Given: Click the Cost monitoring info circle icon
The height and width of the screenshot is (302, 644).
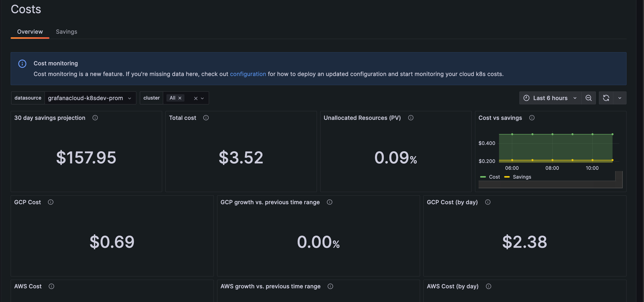Looking at the screenshot, I should click(x=22, y=64).
